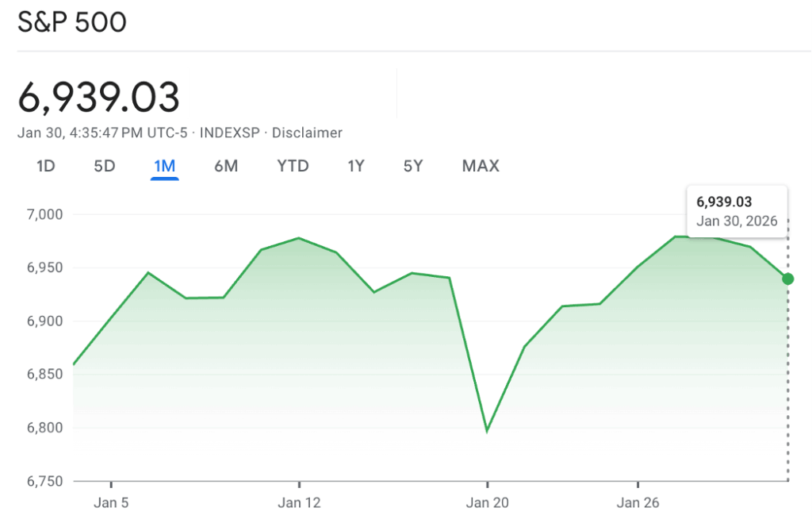Click the INDEXSP exchange label
The image size is (812, 523).
click(x=230, y=133)
